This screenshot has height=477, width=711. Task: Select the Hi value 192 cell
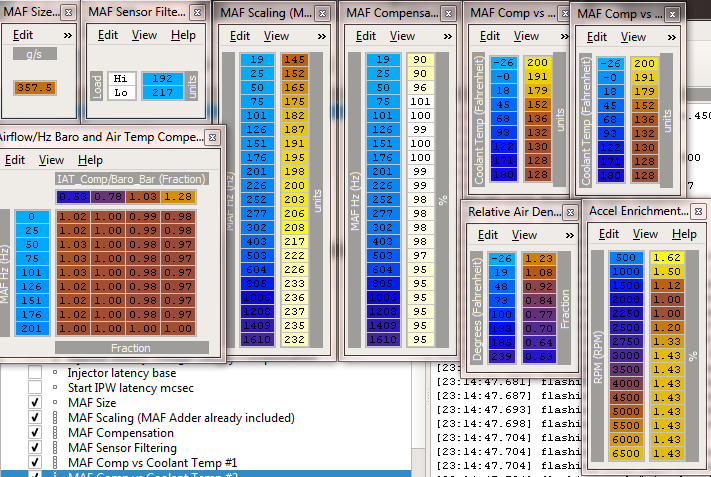point(162,78)
